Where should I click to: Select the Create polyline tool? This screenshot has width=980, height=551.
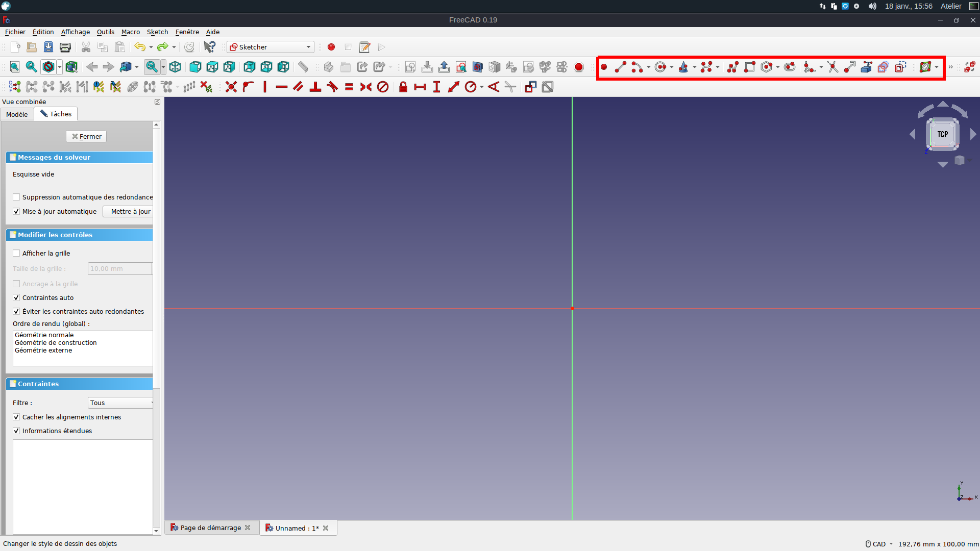(x=733, y=67)
